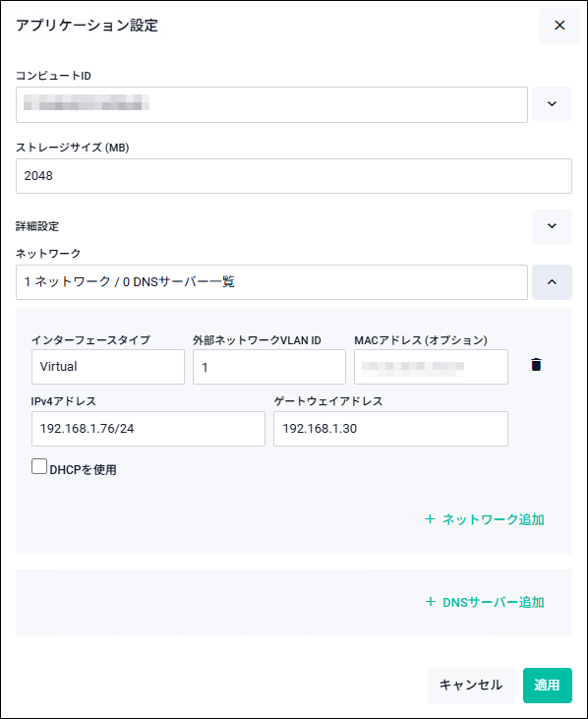Click the ゲートウェイアドレス input field
The image size is (588, 719).
tap(390, 429)
